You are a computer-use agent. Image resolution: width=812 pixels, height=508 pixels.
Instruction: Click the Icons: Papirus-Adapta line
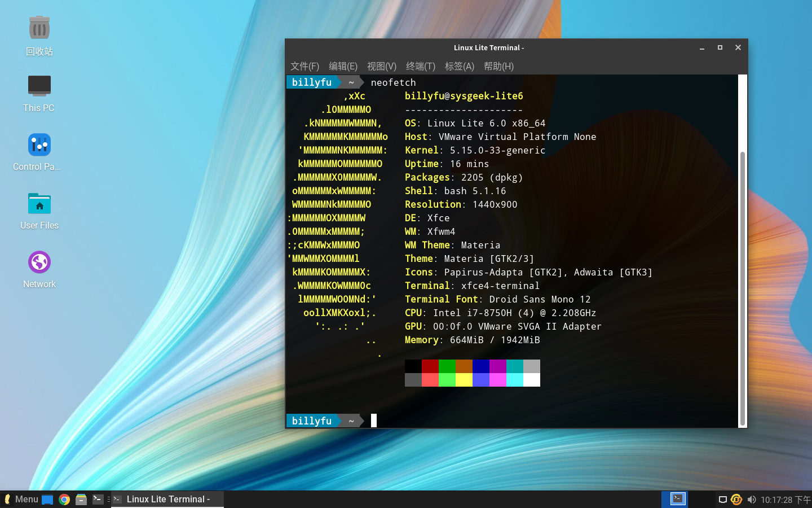[x=528, y=272]
